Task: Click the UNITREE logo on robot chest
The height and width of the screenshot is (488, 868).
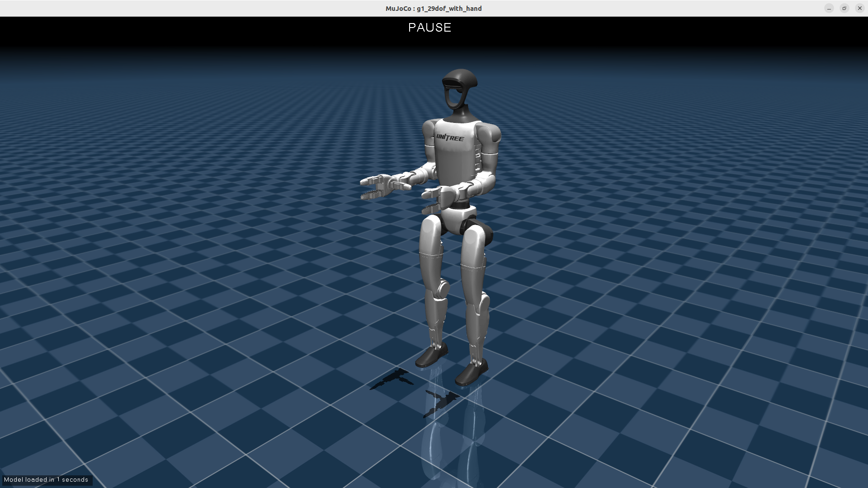Action: [450, 137]
